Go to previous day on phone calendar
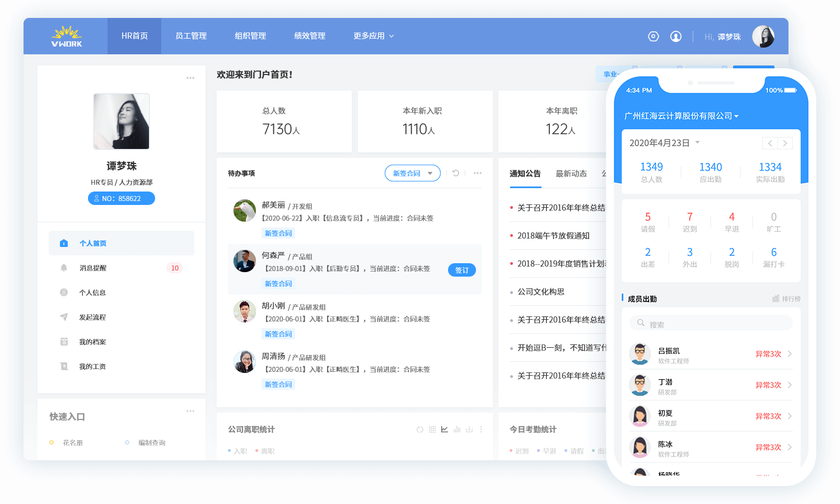The height and width of the screenshot is (504, 840). click(770, 143)
